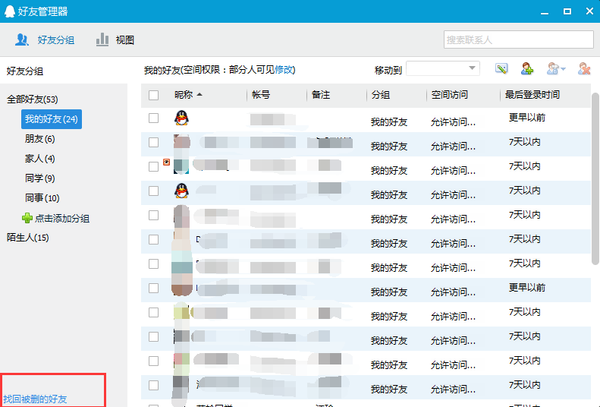Select 陌生人(15) group

click(x=28, y=238)
